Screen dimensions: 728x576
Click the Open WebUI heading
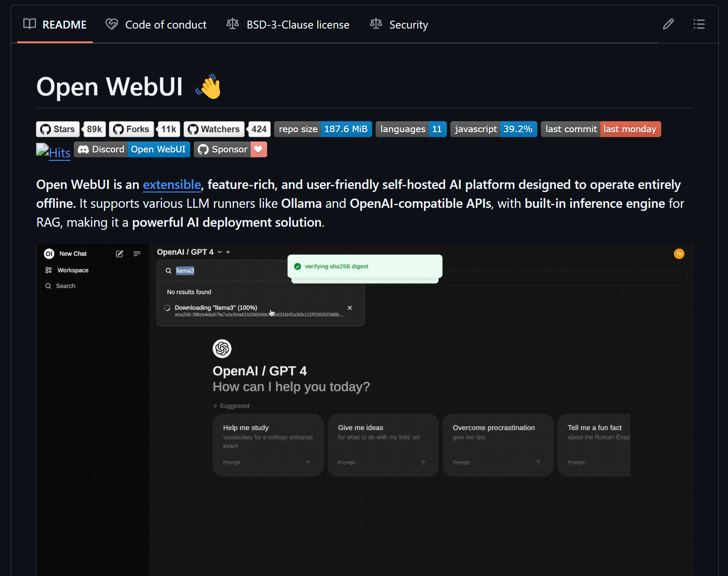pyautogui.click(x=109, y=87)
